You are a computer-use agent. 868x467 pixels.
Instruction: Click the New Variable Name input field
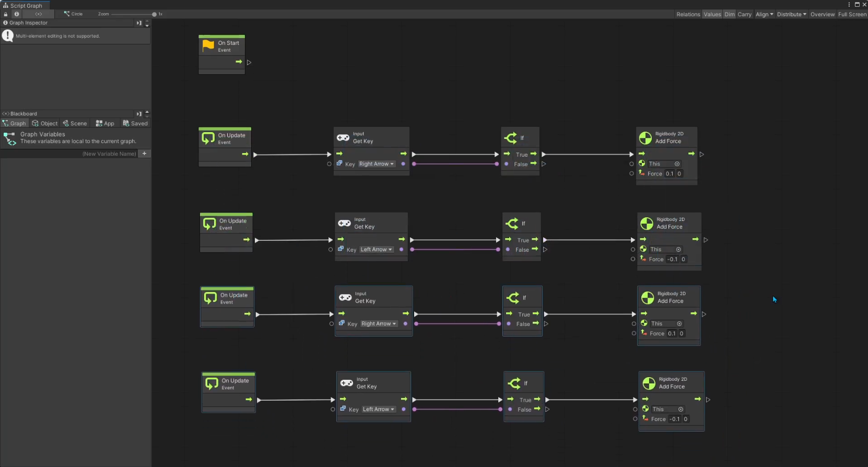coord(109,154)
